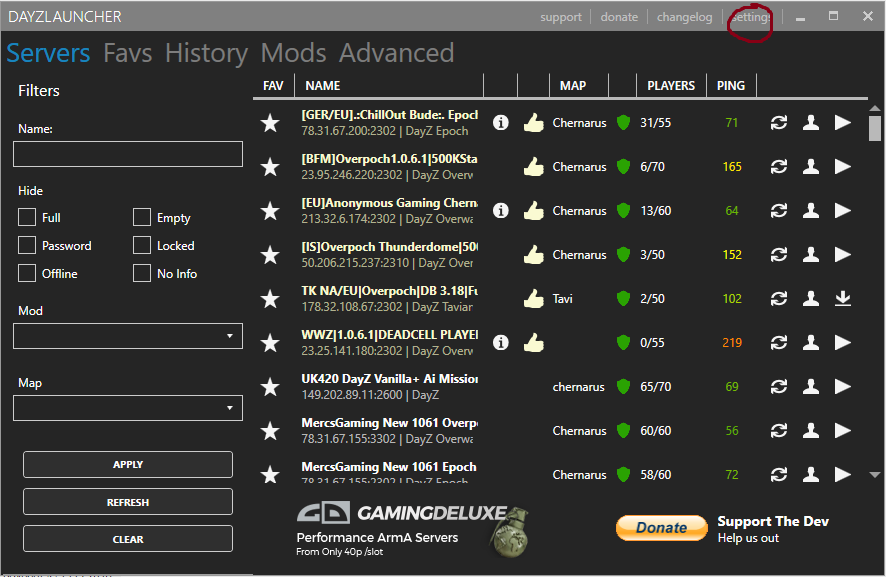Sort server list by PING column
The image size is (886, 577).
click(x=731, y=86)
